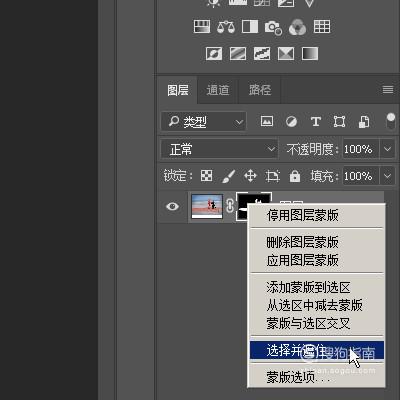
Task: Add a Selective Color adjustment layer
Action: point(286,53)
